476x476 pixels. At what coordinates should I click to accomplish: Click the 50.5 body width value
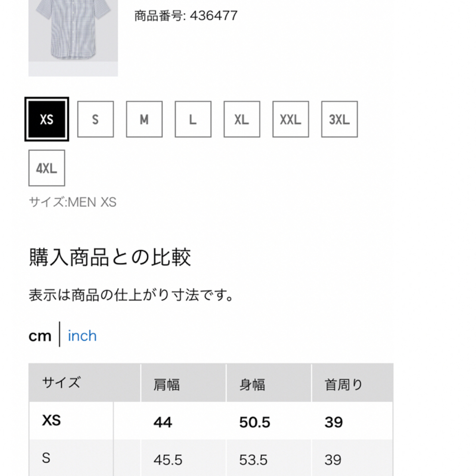[255, 422]
